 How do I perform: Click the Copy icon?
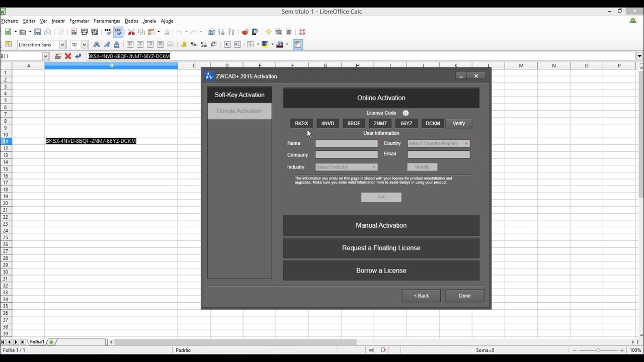click(141, 32)
